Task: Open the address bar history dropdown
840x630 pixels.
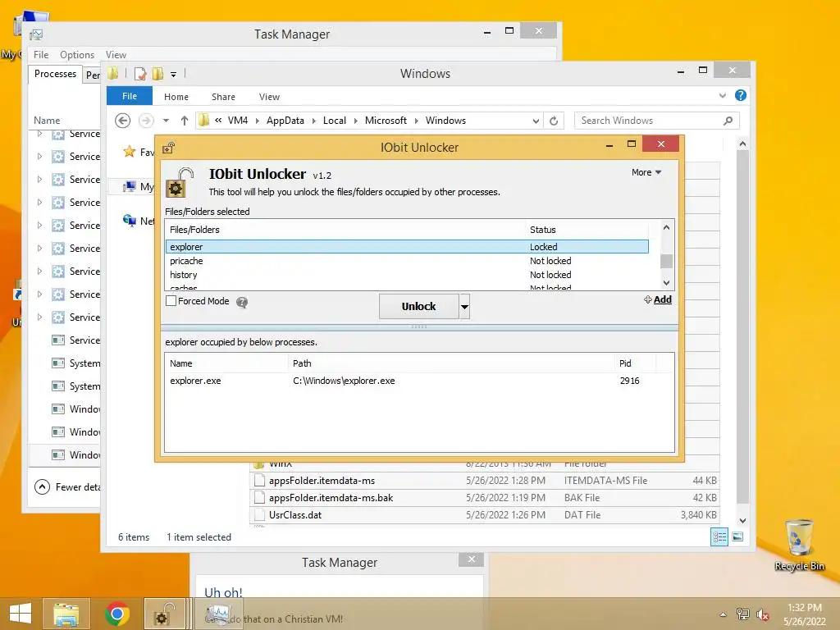Action: pyautogui.click(x=536, y=121)
